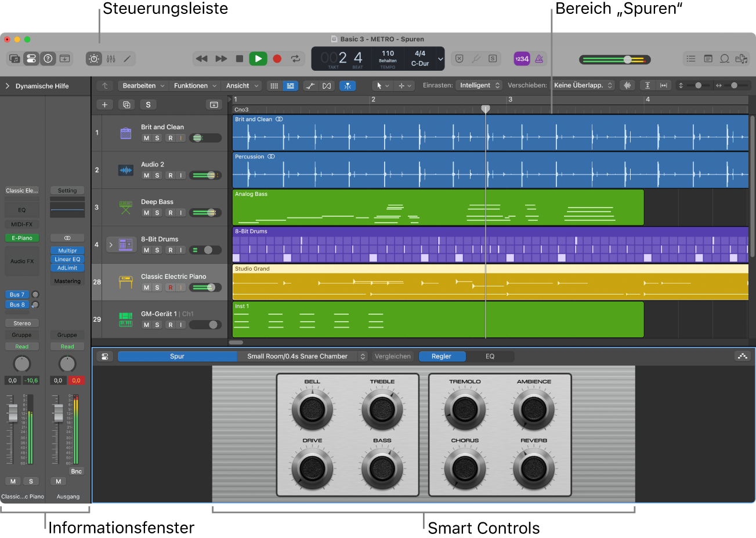Open the Verschieben Keine Überlapp. popup
The height and width of the screenshot is (538, 756).
[583, 85]
